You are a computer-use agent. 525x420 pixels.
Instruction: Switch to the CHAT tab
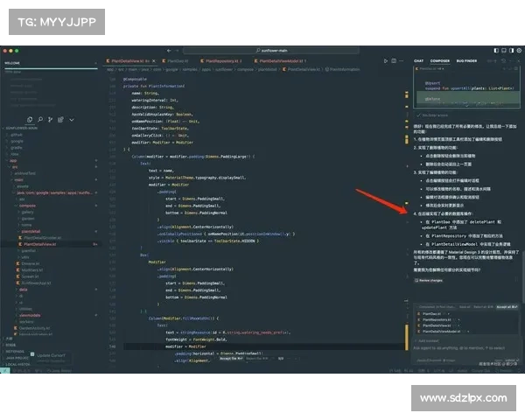tap(419, 61)
